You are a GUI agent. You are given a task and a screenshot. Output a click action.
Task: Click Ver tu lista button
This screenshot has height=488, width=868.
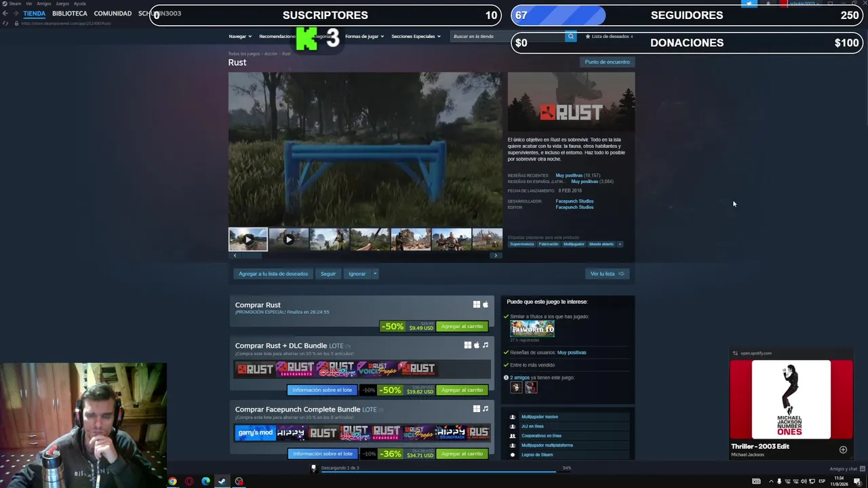607,274
